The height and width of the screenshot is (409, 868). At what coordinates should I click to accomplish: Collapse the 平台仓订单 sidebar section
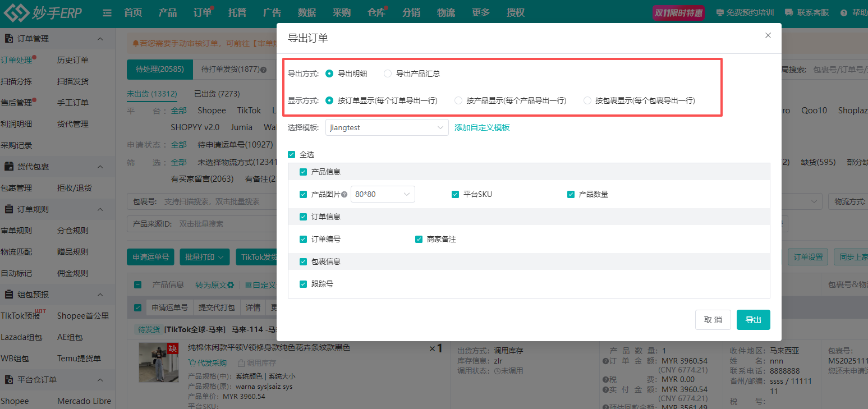pos(99,379)
